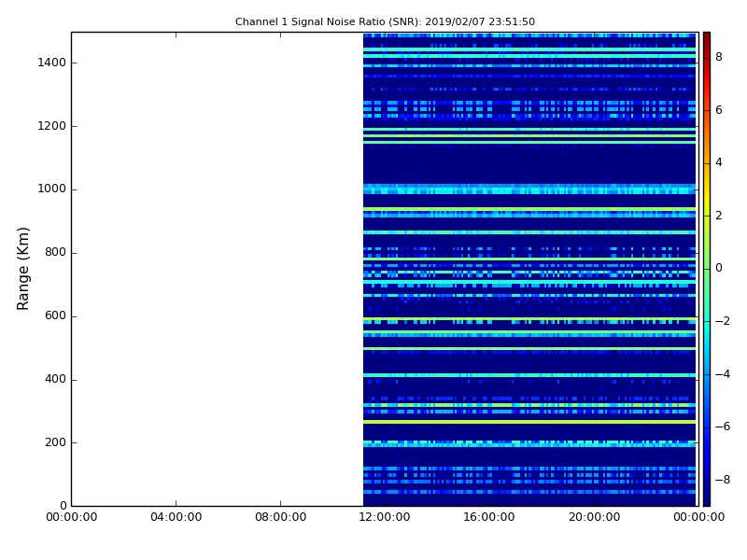The height and width of the screenshot is (560, 747).
Task: Click the colorbar label 4
Action: [x=719, y=162]
